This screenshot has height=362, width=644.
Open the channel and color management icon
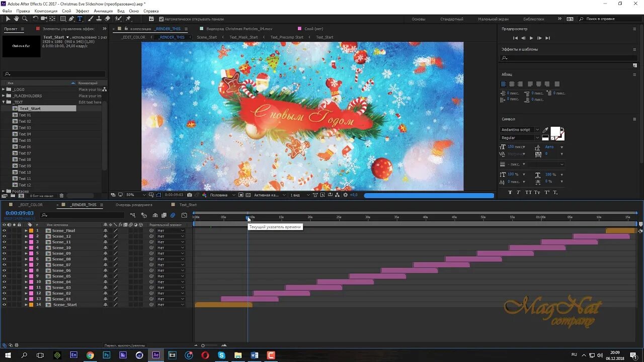point(204,195)
